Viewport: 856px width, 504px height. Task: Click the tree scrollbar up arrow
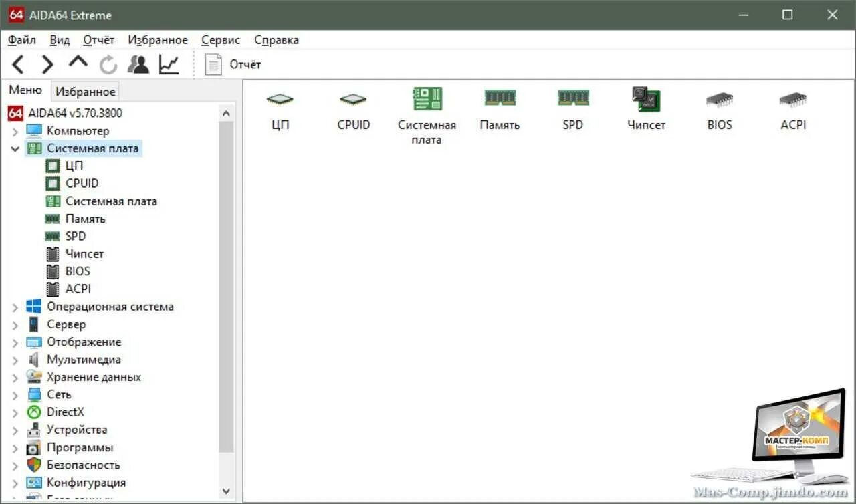click(226, 114)
